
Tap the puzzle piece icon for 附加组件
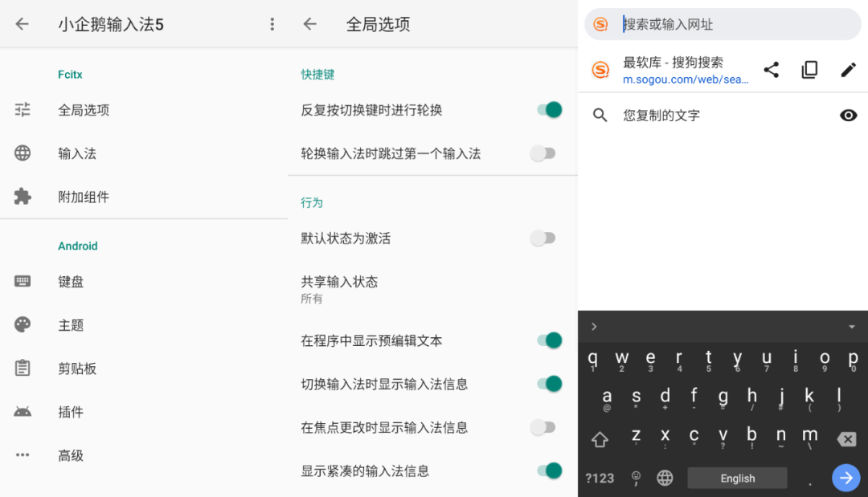click(x=23, y=196)
